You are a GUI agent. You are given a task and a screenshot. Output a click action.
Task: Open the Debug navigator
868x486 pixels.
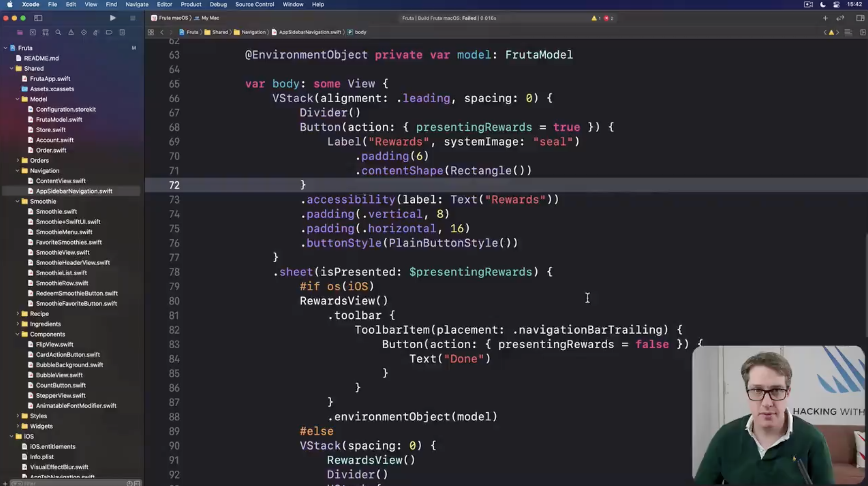96,32
